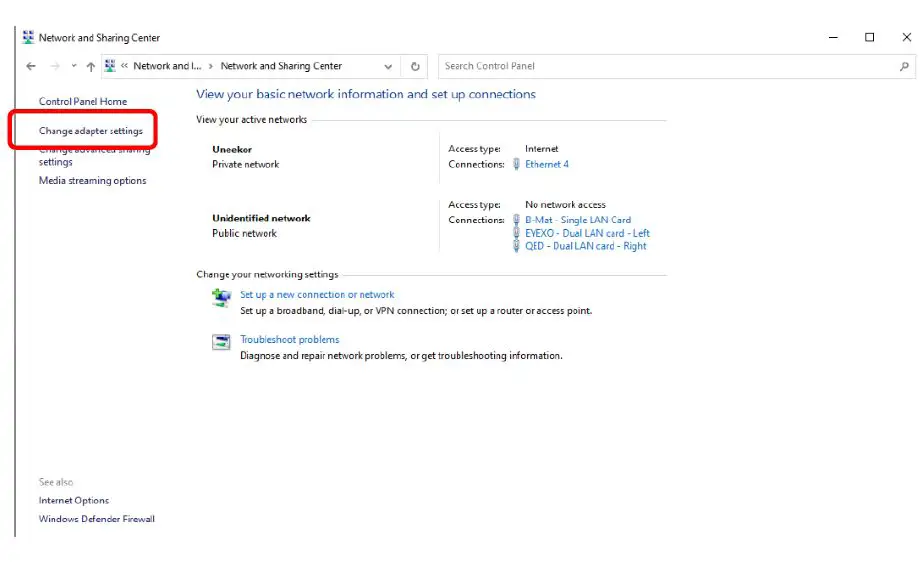
Task: Expand the breadcrumb arrow after Network and I...
Action: pyautogui.click(x=211, y=66)
